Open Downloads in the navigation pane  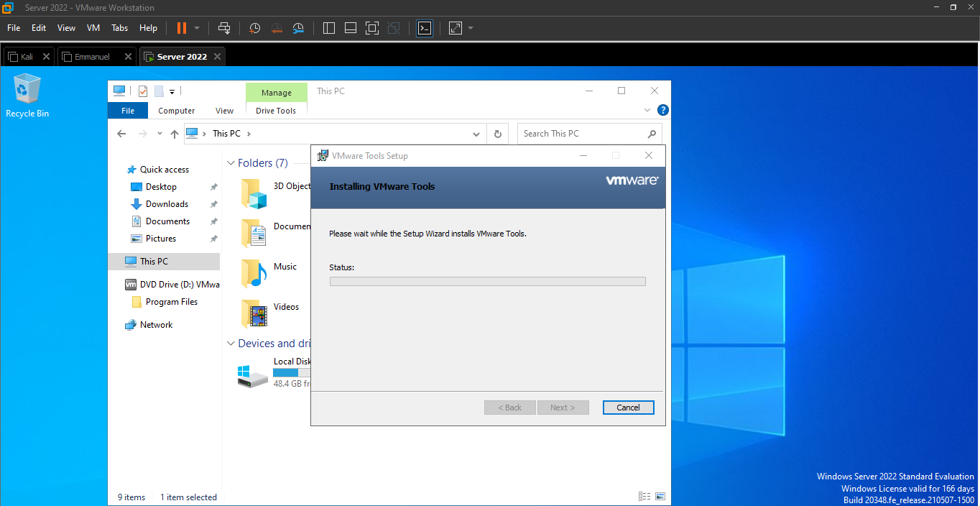point(167,204)
